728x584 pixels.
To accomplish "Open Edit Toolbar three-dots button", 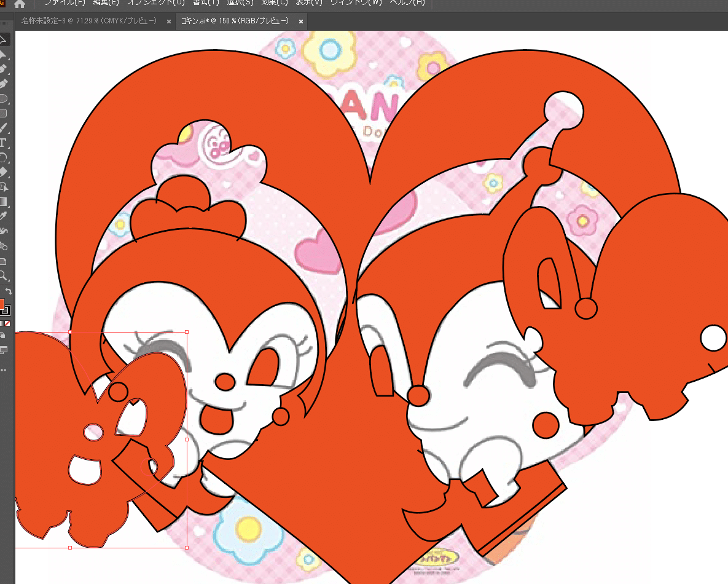I will click(x=3, y=370).
